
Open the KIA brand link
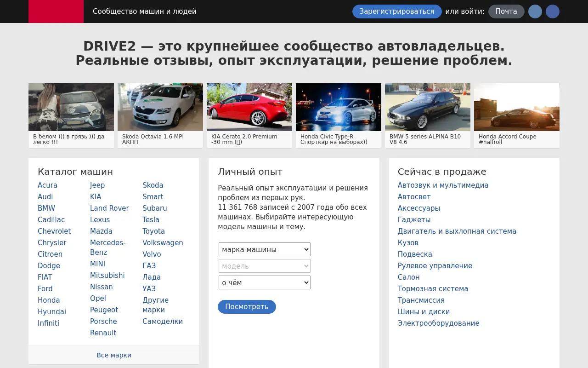click(x=96, y=197)
